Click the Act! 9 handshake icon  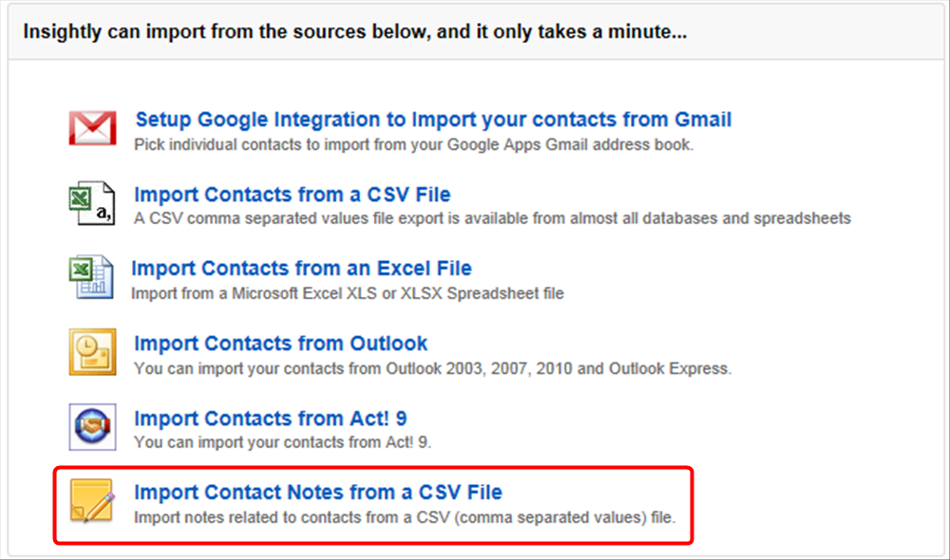click(x=92, y=427)
